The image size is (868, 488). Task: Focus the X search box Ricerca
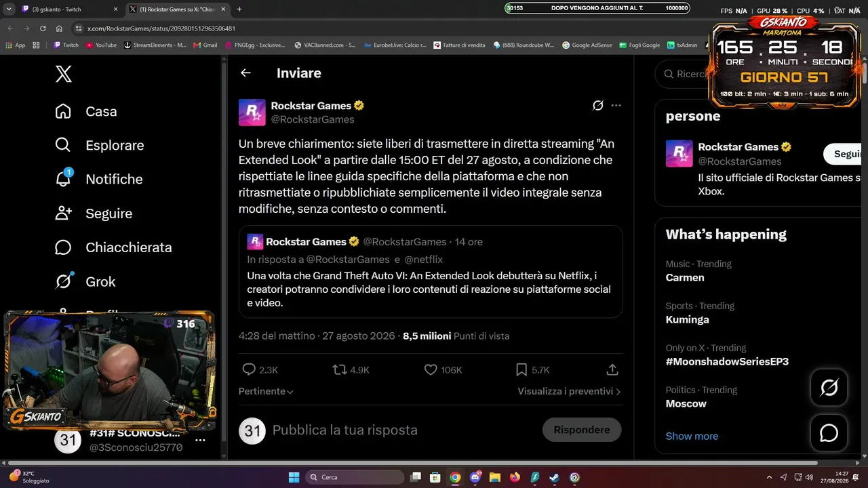(x=685, y=74)
